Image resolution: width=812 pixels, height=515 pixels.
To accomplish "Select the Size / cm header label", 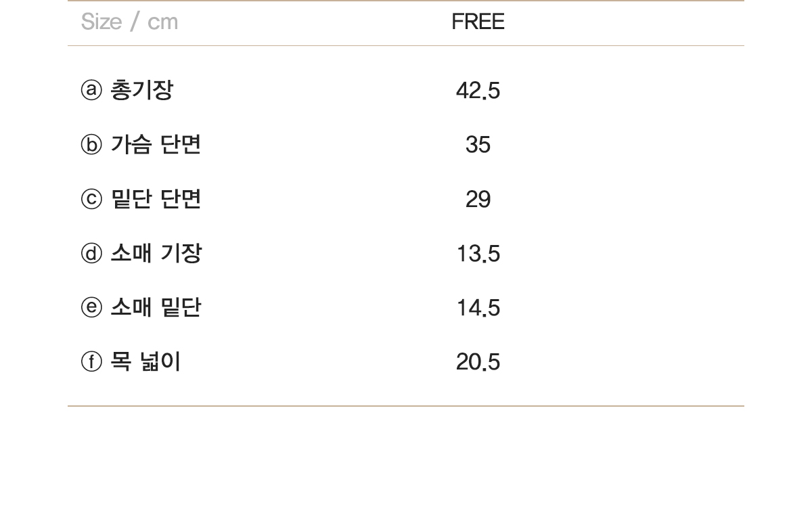I will click(129, 22).
